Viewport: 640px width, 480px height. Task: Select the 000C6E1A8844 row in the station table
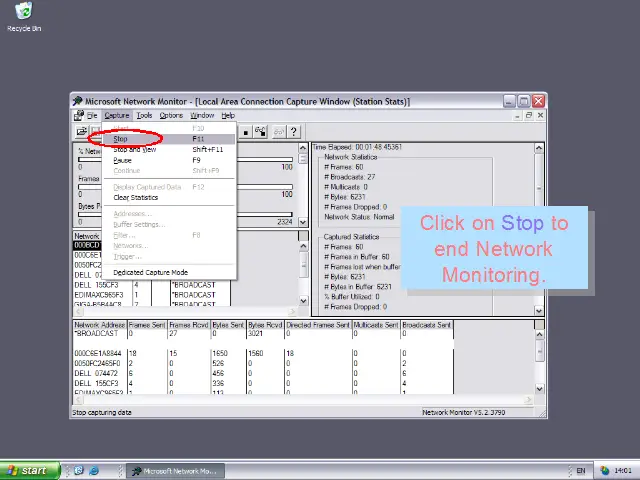click(x=263, y=353)
